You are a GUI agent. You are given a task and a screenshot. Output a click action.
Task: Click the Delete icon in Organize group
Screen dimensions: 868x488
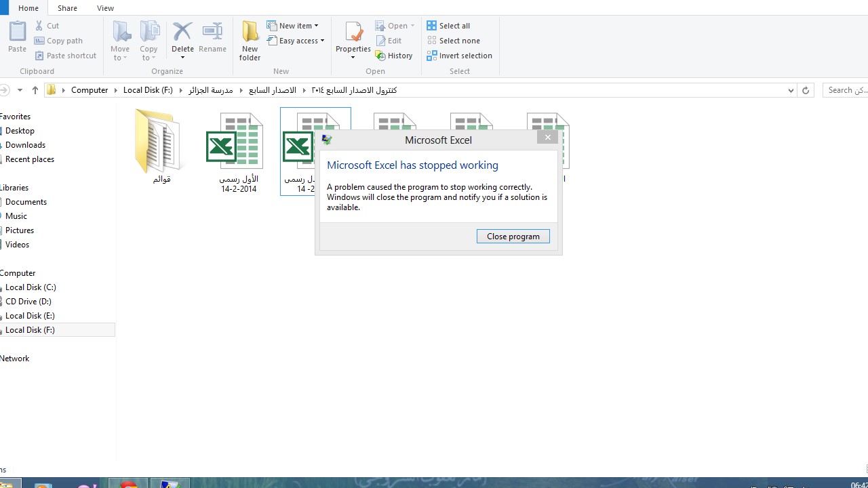point(182,33)
